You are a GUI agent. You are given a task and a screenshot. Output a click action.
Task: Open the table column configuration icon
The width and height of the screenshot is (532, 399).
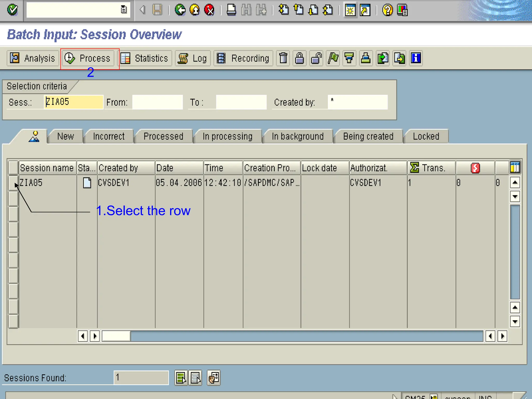click(x=515, y=168)
